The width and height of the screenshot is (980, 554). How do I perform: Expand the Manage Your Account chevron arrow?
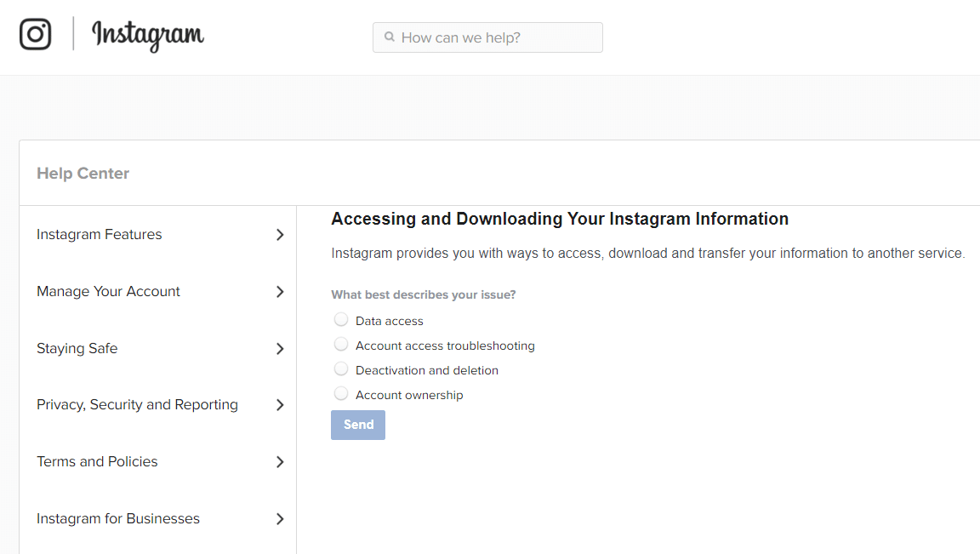coord(280,292)
